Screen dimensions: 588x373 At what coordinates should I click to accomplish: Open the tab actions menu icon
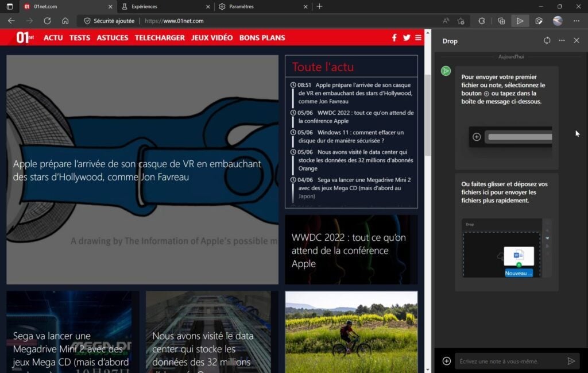[x=10, y=6]
